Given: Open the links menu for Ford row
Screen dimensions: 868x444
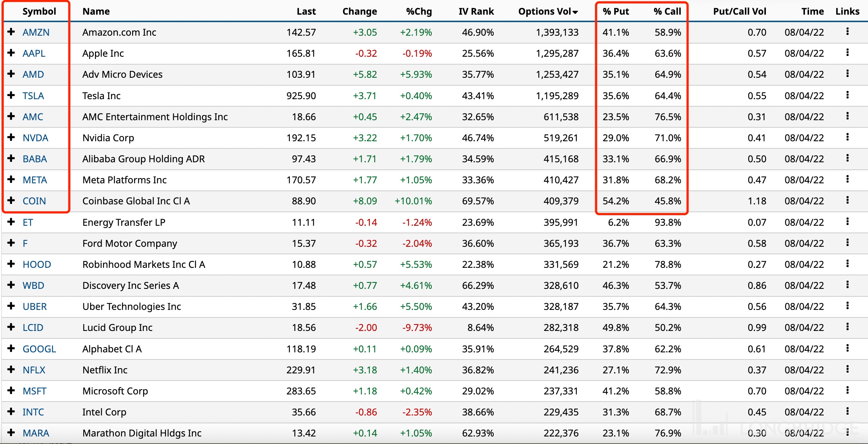Looking at the screenshot, I should click(847, 243).
